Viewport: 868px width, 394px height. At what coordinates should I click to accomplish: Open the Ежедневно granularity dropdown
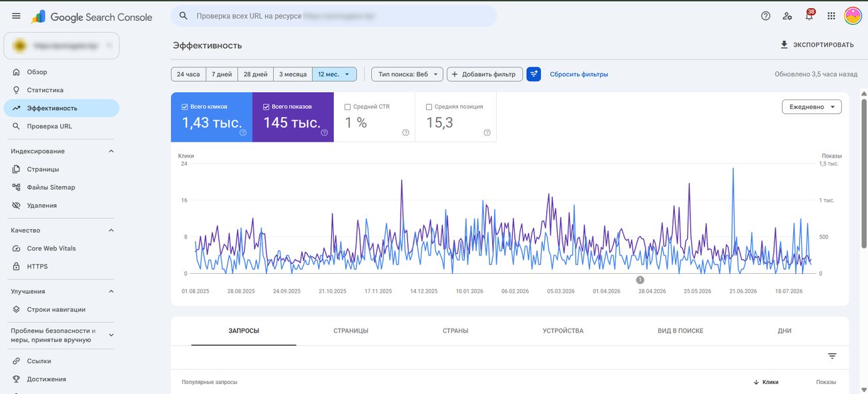811,107
